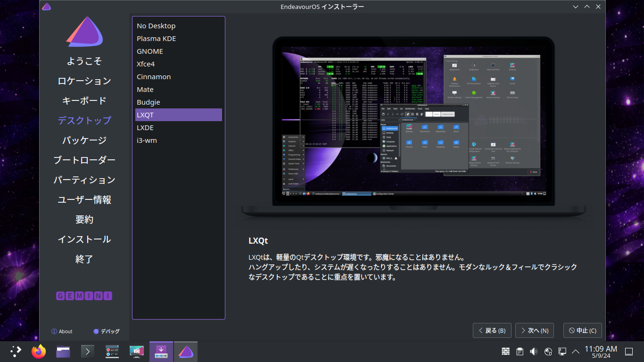Open the ロケーション step in sidebar

coord(84,81)
